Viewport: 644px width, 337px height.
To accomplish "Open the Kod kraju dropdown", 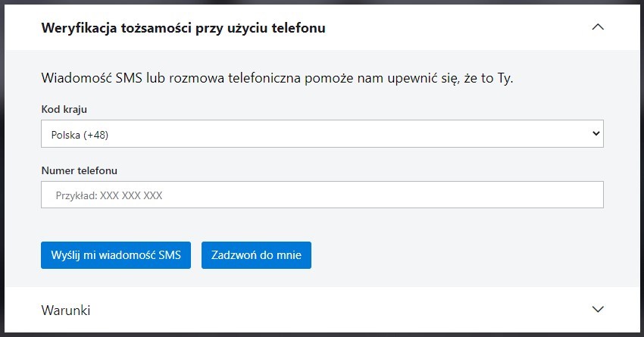I will click(x=322, y=134).
